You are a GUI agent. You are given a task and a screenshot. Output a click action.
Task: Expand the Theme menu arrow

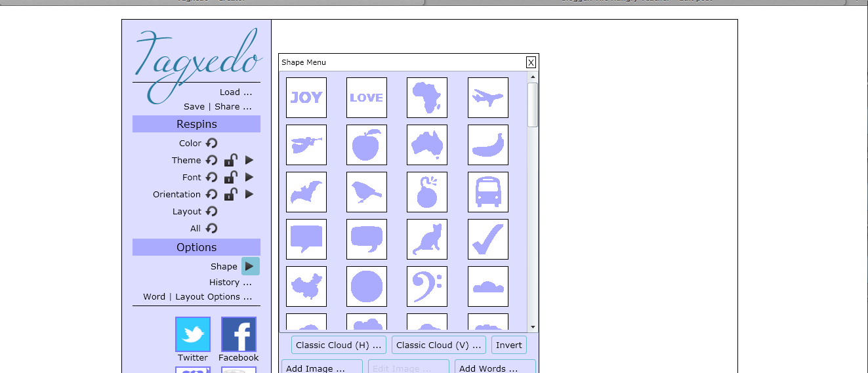[x=249, y=160]
